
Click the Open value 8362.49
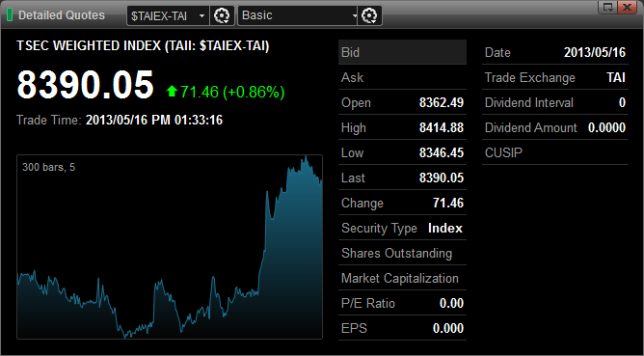pyautogui.click(x=442, y=102)
